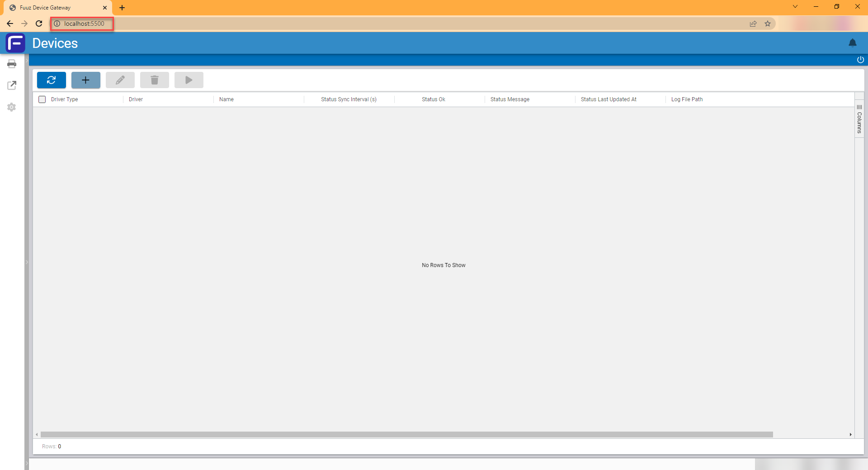Sort by Status Ok column header

coord(433,99)
